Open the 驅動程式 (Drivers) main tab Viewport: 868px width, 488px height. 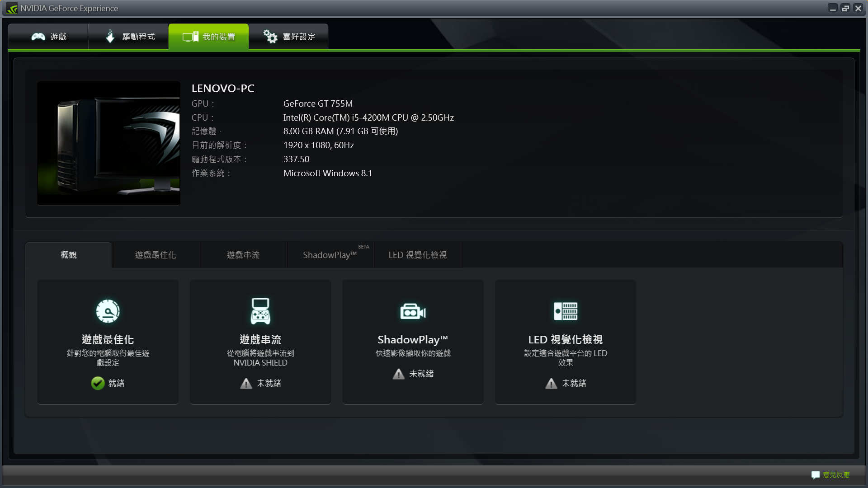[129, 37]
